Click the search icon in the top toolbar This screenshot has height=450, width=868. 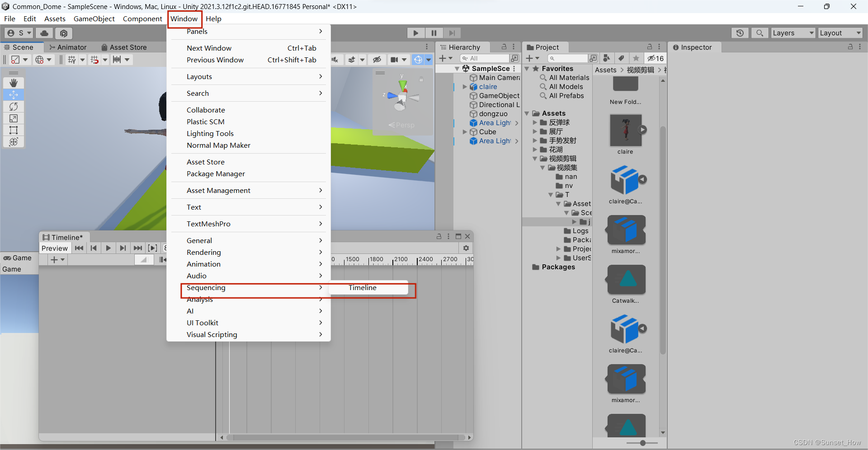point(760,33)
